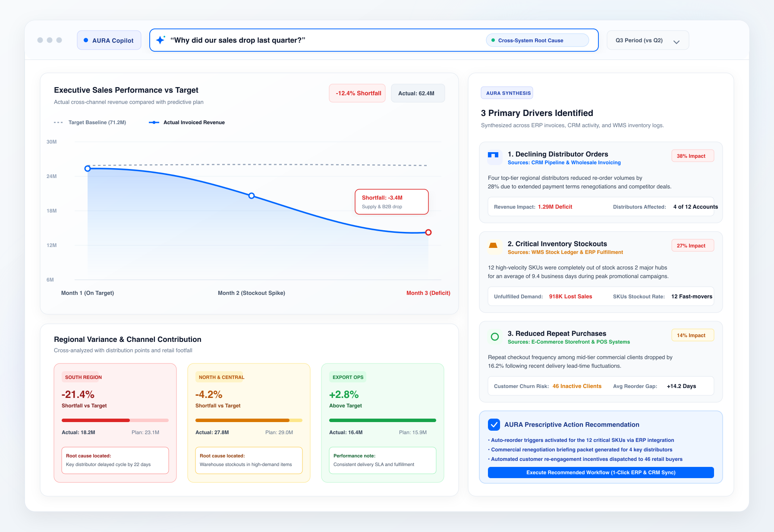Click Plan: 15.9M in Export Ops card
The image size is (774, 532).
413,432
